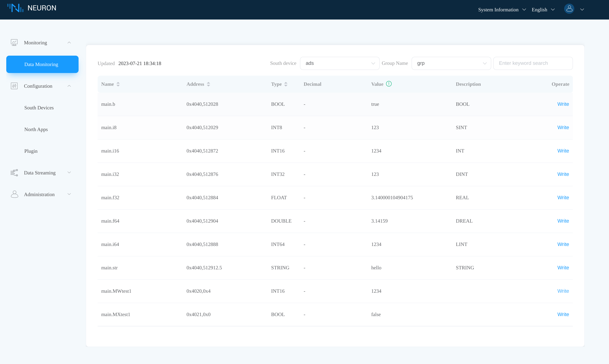Viewport: 609px width, 364px height.
Task: Expand the Administration section
Action: click(69, 194)
